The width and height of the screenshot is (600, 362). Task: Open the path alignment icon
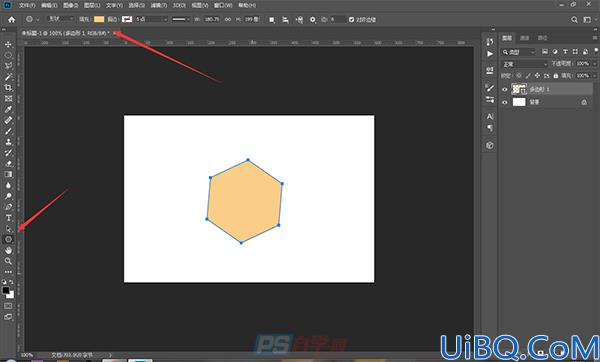pyautogui.click(x=285, y=20)
